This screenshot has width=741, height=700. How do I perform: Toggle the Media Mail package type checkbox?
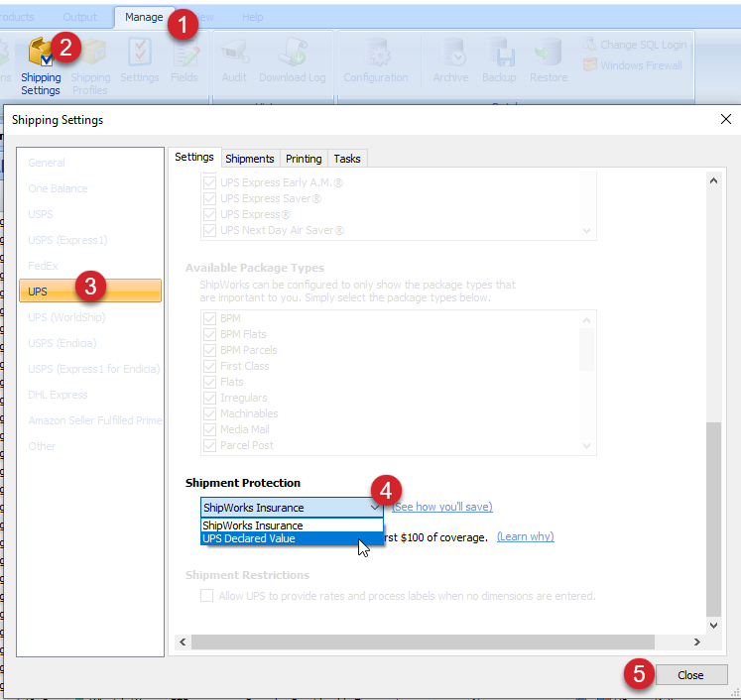(210, 429)
